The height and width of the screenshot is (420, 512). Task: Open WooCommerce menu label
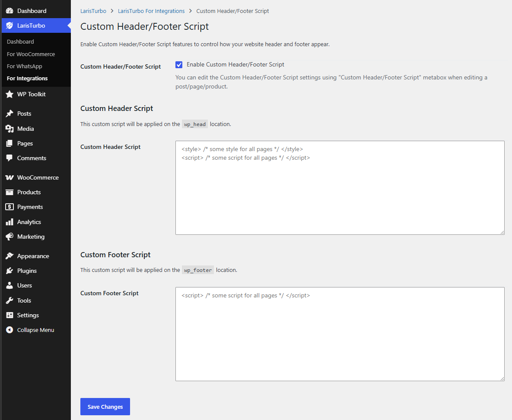click(x=38, y=177)
